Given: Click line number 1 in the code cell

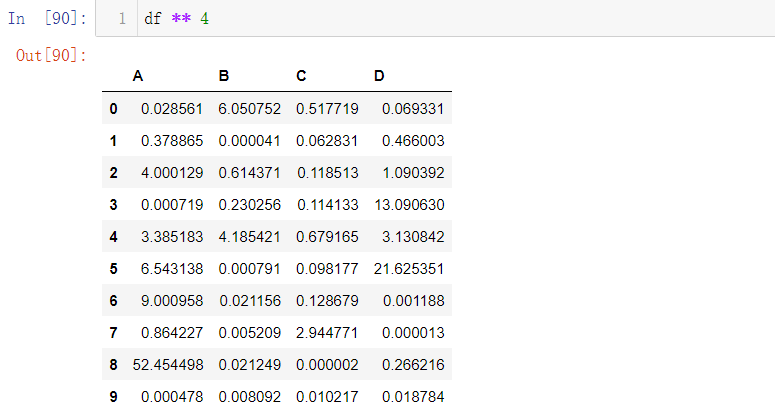Looking at the screenshot, I should pos(122,19).
